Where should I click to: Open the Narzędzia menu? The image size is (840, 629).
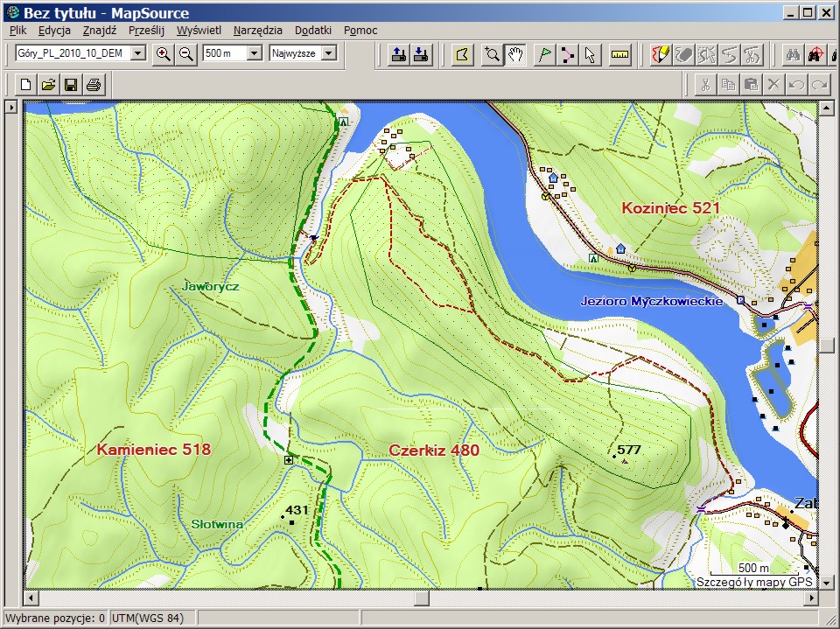coord(257,30)
